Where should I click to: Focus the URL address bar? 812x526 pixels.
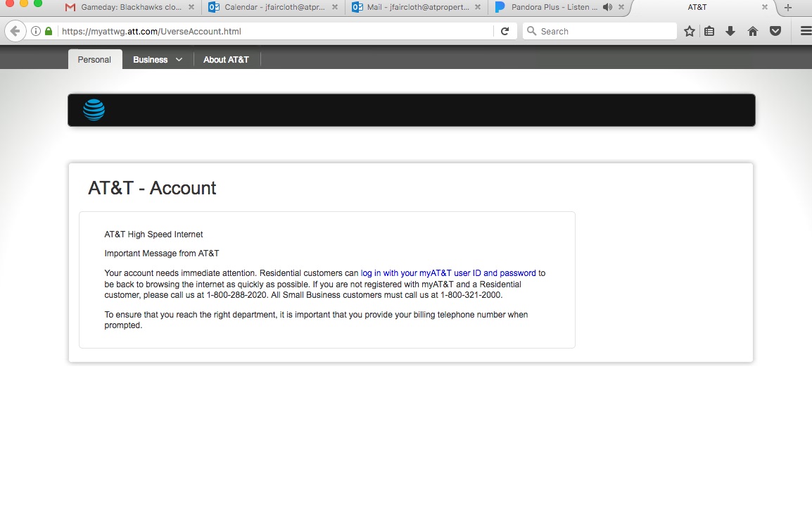point(274,31)
